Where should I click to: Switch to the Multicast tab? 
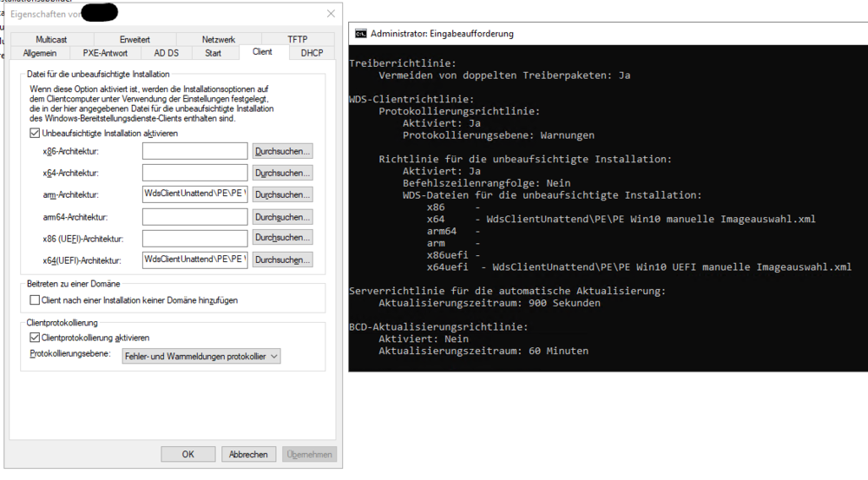(51, 40)
